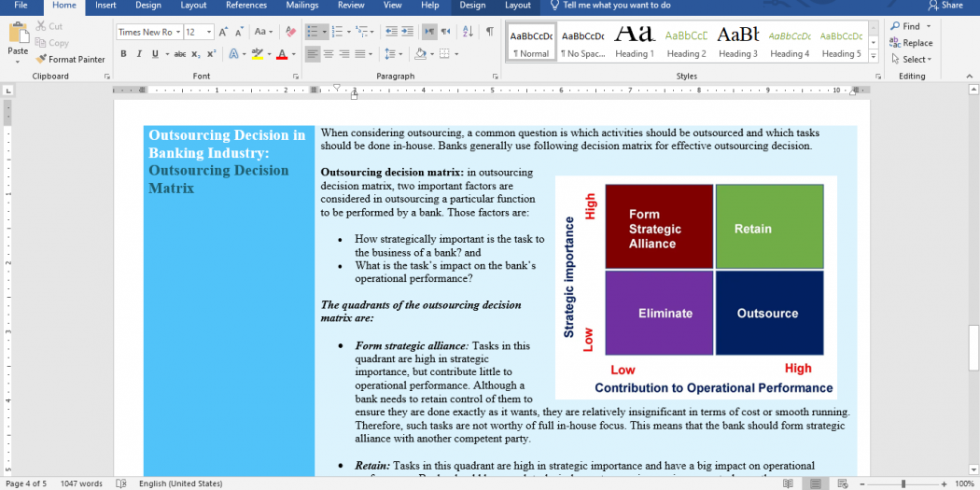Toggle show paragraph marks

489,32
